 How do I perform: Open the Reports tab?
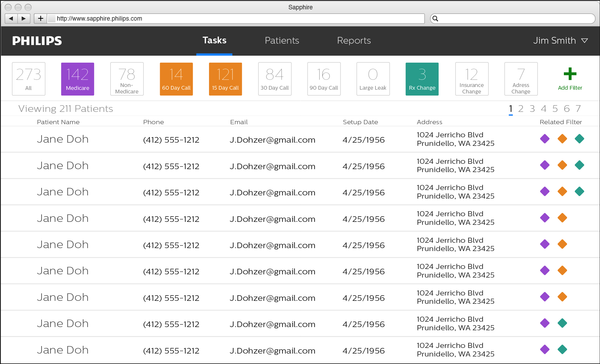[354, 41]
